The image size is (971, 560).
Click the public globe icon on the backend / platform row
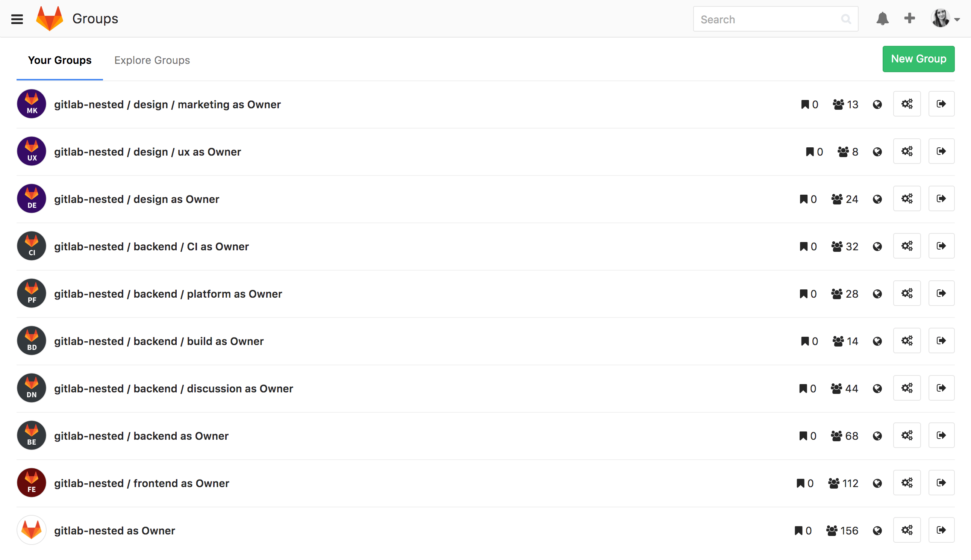coord(877,294)
